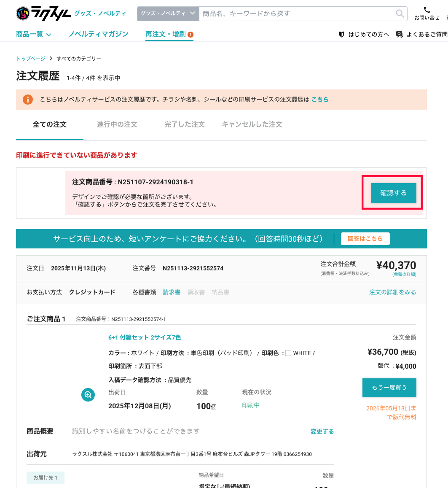
Task: Click the 領収書 document link
Action: pos(196,292)
